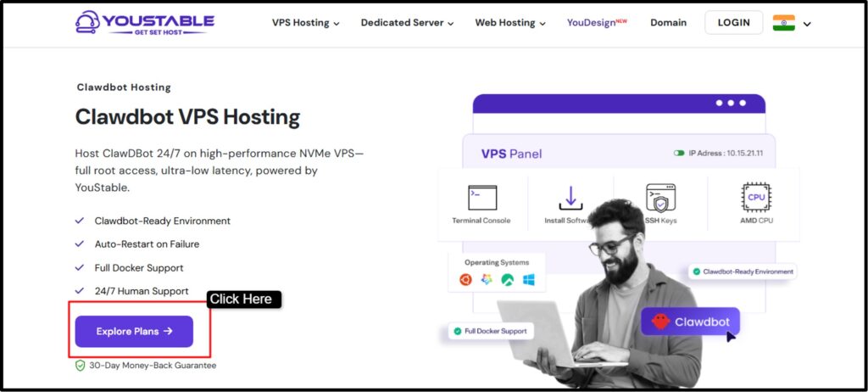868x392 pixels.
Task: Click the Explore Plans button
Action: point(134,332)
